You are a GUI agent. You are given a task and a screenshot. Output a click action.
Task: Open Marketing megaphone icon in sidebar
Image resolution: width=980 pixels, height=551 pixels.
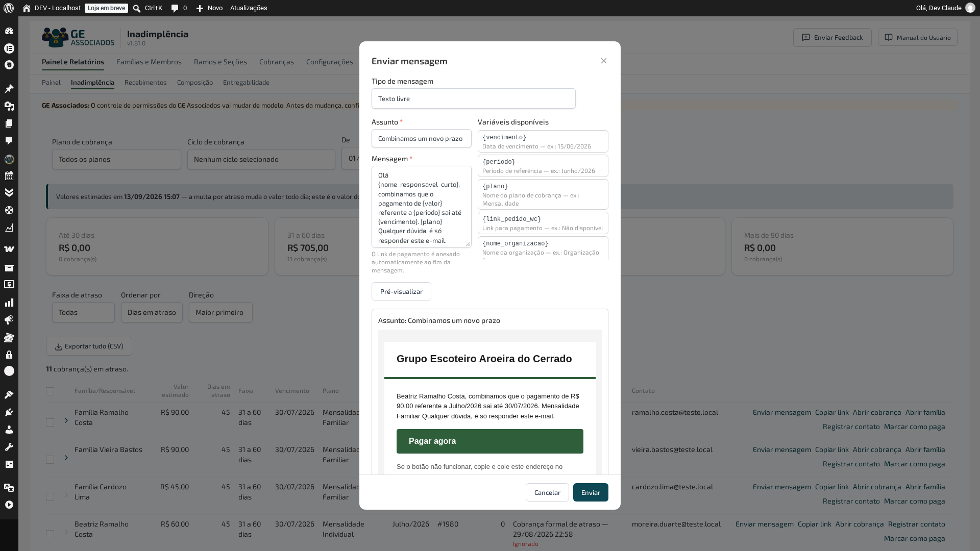tap(9, 320)
